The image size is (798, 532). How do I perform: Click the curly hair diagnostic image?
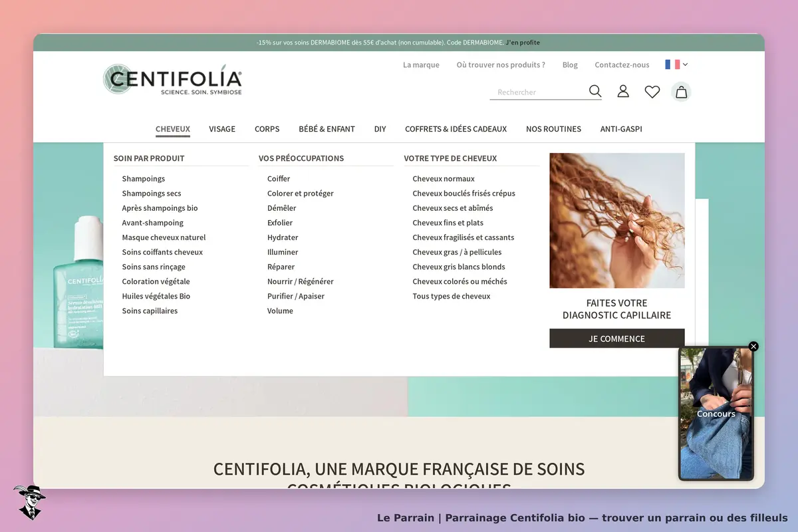(617, 220)
